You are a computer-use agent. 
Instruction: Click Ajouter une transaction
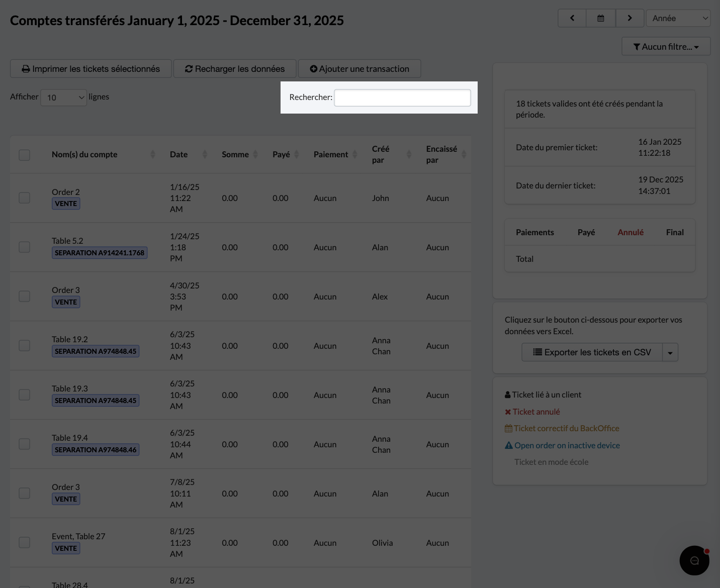[x=359, y=69]
